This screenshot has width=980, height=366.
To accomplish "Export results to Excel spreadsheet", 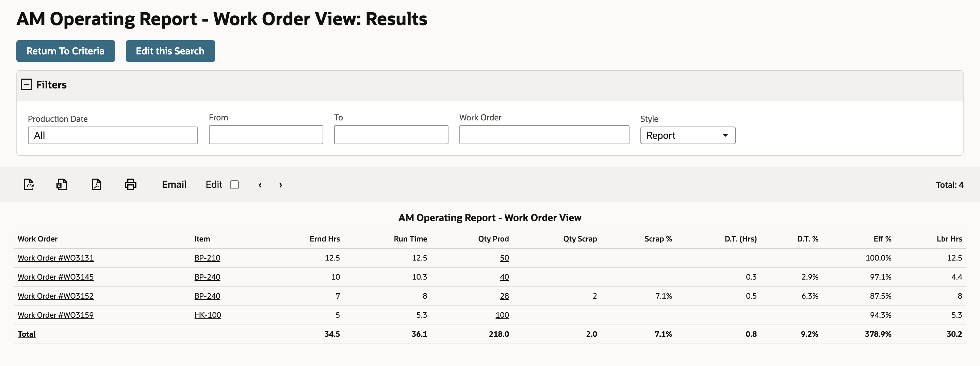I will pos(62,184).
